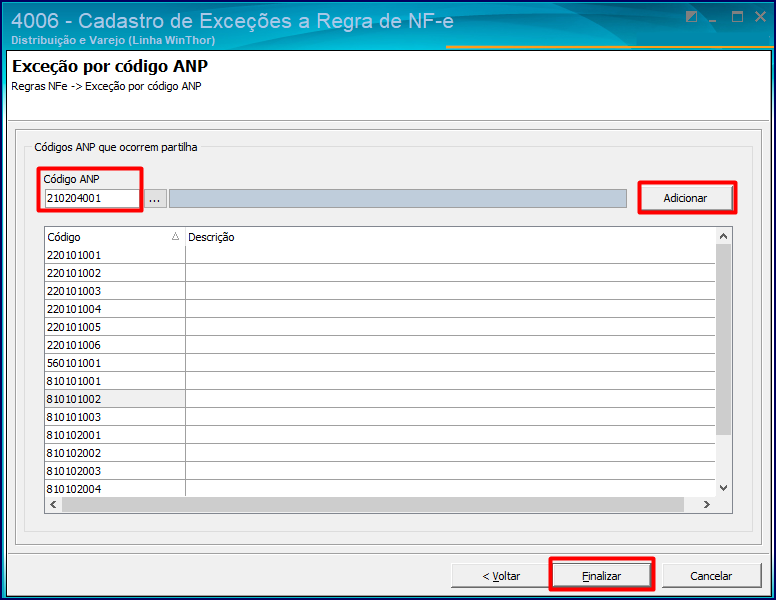The height and width of the screenshot is (600, 776).
Task: Select row with code 220101004
Action: tap(380, 309)
